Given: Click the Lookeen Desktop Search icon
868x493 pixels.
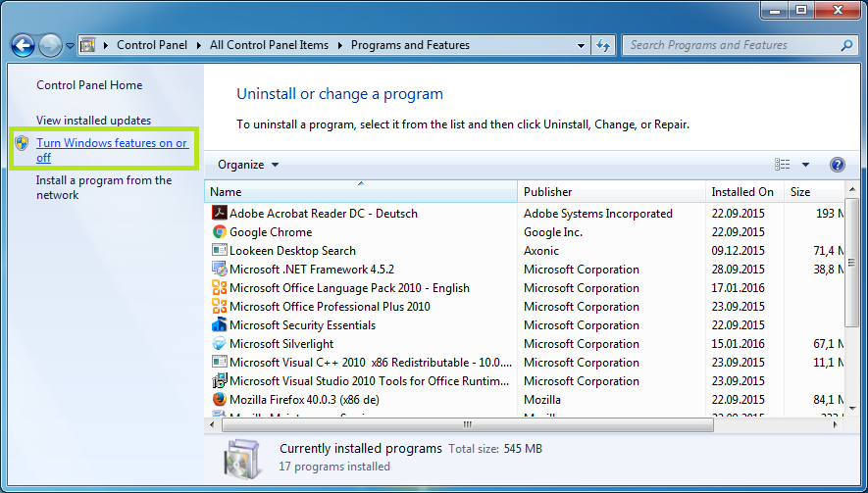Looking at the screenshot, I should [x=220, y=250].
